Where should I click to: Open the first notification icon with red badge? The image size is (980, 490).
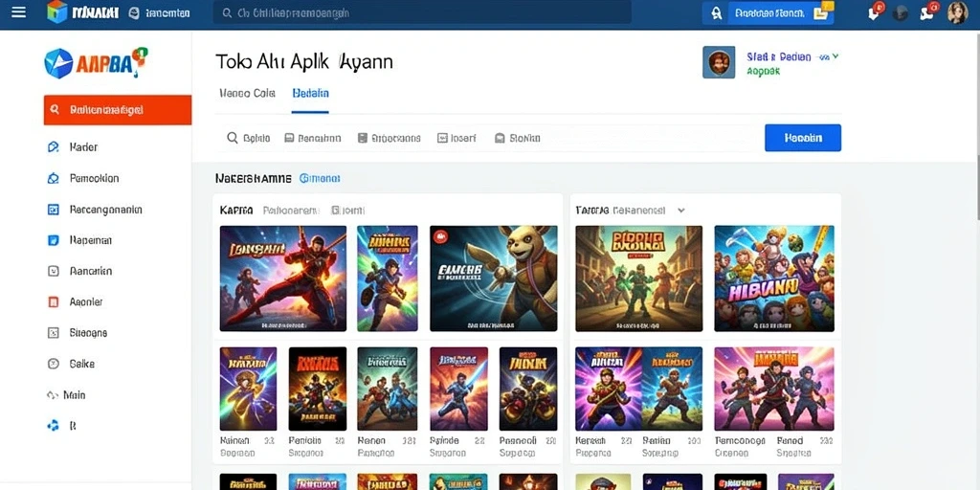pos(877,11)
